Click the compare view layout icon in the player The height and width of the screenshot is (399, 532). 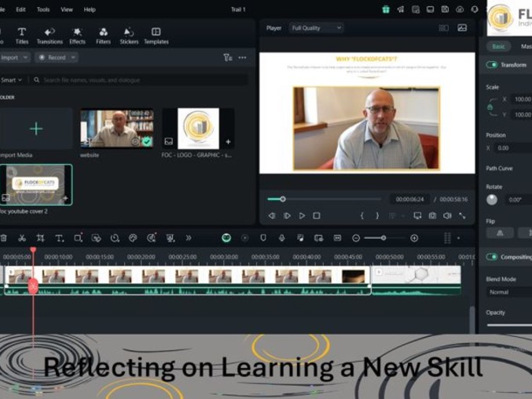click(444, 28)
